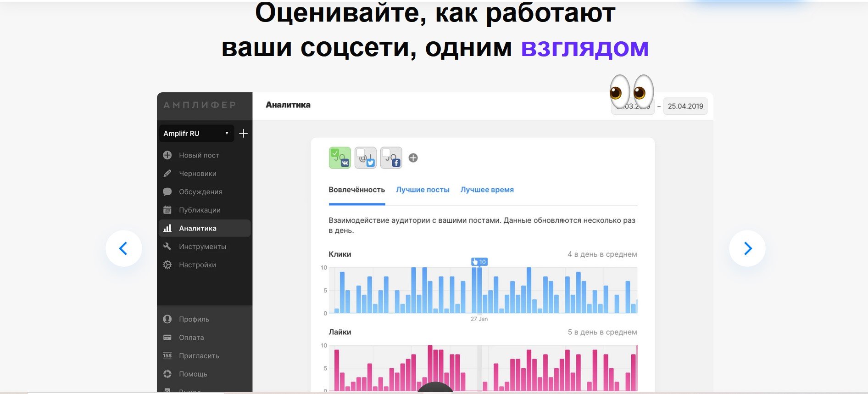
Task: Enable the Facebook account checkbox
Action: 386,153
